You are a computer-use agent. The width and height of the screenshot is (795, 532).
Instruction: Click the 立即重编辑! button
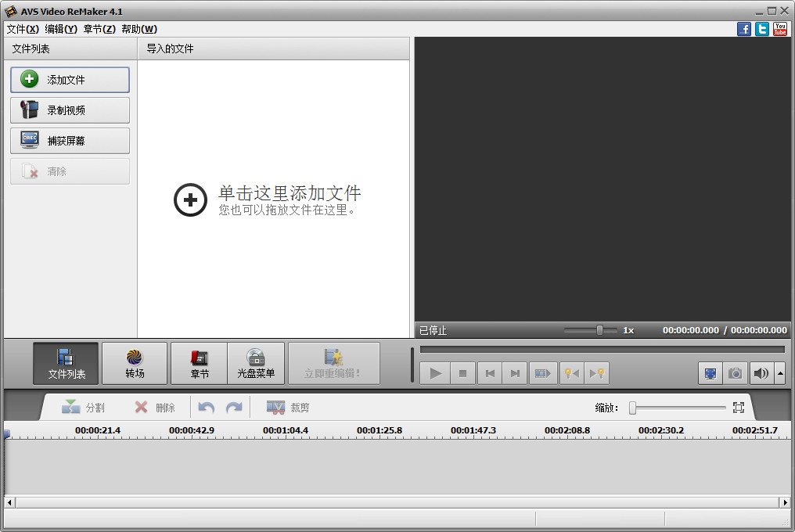[x=333, y=363]
